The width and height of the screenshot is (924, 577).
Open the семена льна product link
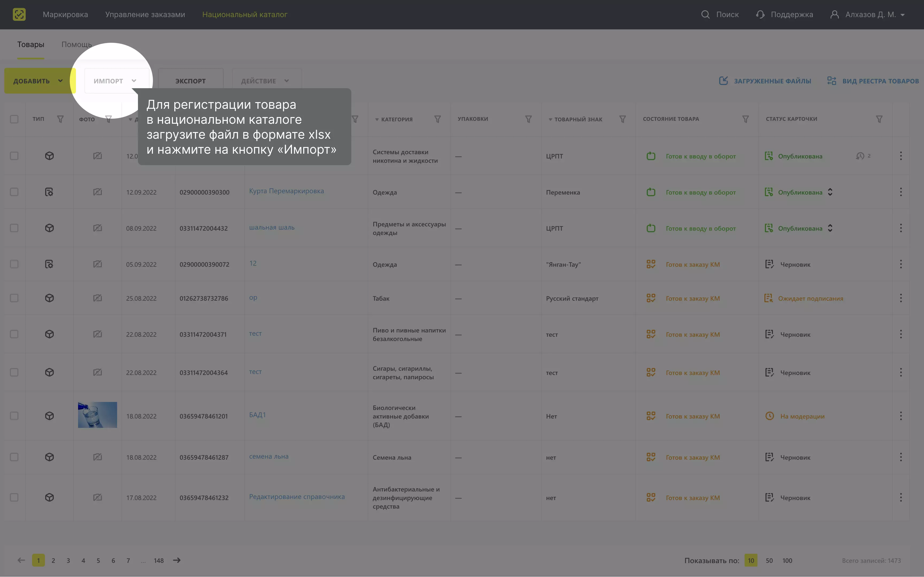(x=269, y=456)
